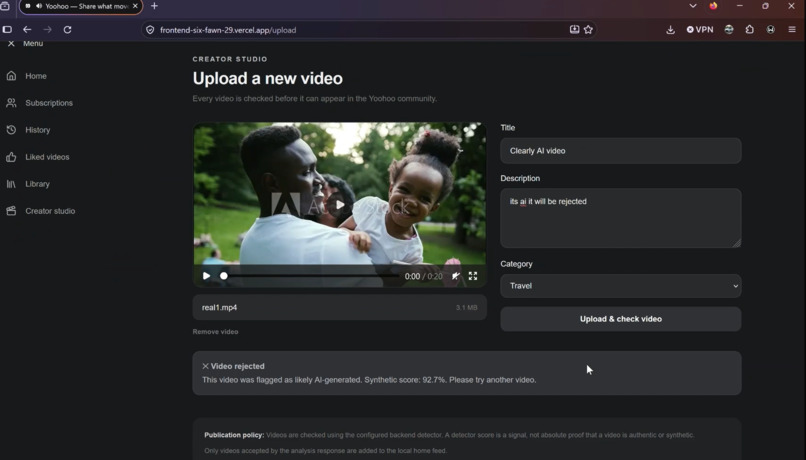Enter fullscreen for the video preview
This screenshot has width=806, height=460.
tap(473, 276)
